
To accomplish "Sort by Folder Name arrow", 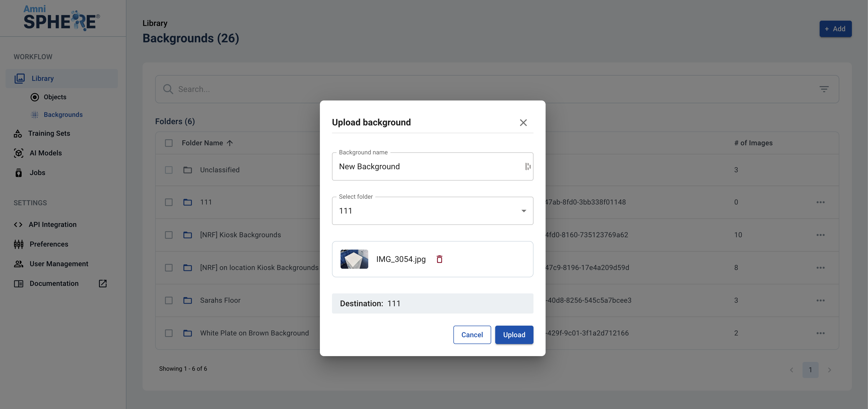I will coord(230,143).
